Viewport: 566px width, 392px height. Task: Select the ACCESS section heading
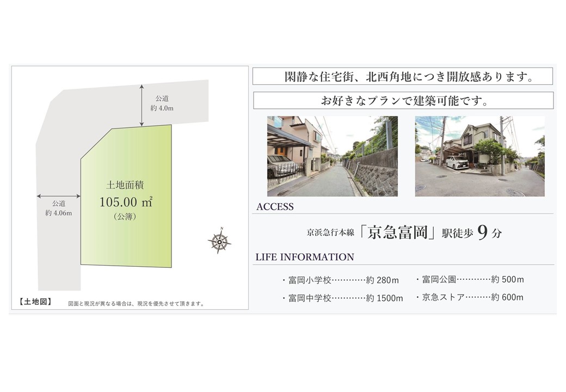[x=275, y=207]
